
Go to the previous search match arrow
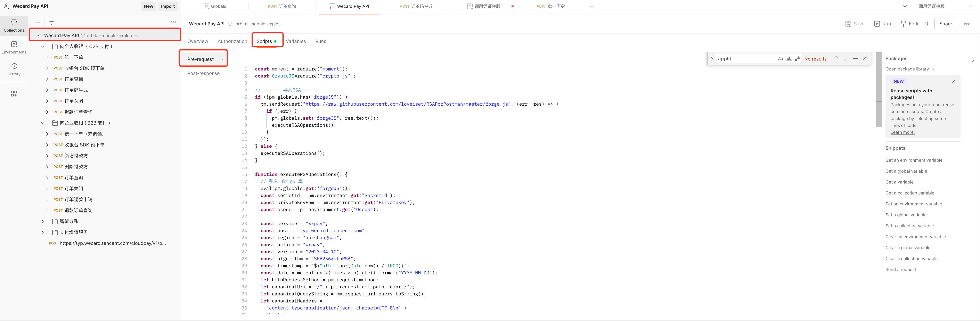(836, 59)
